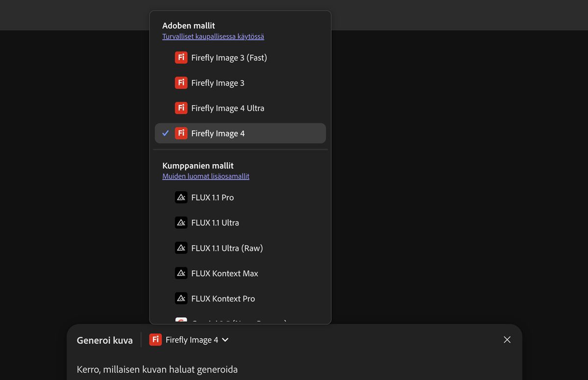588x380 pixels.
Task: Click the Firefly icon beside Firefly Image 3 (Fast)
Action: point(181,57)
